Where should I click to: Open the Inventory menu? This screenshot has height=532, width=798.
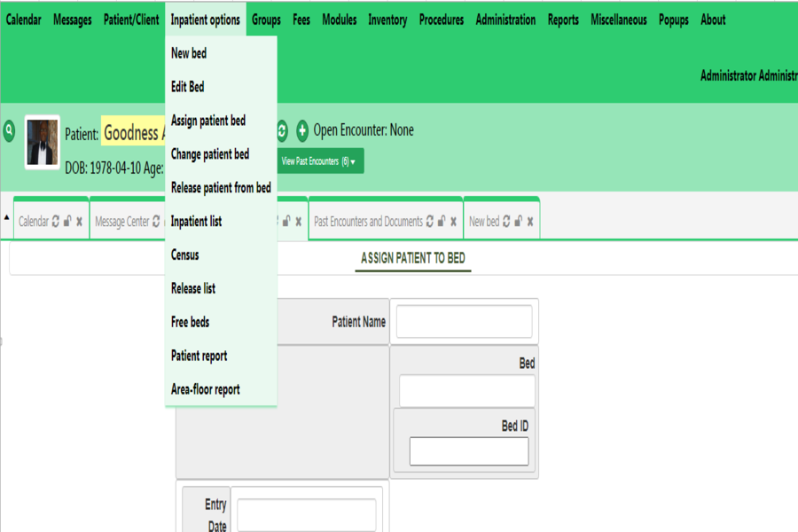(387, 20)
